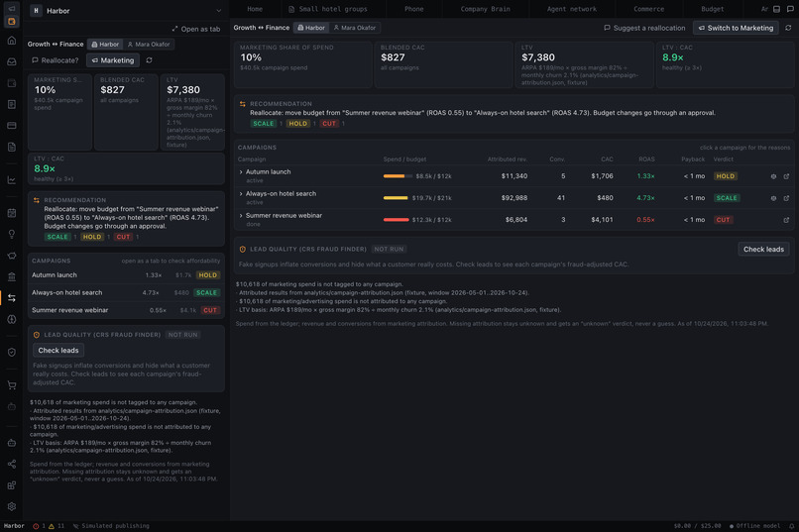Select the Harbor scope chip in the left panel
This screenshot has height=532, width=799.
(x=105, y=45)
